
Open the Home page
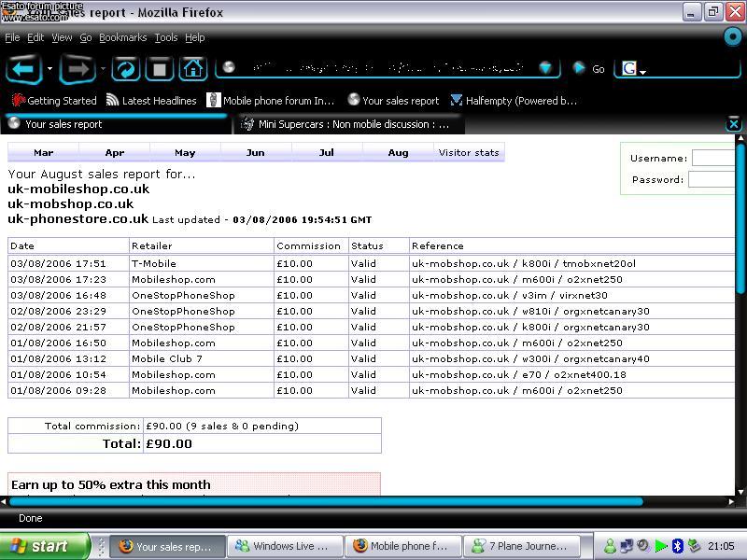pyautogui.click(x=193, y=69)
